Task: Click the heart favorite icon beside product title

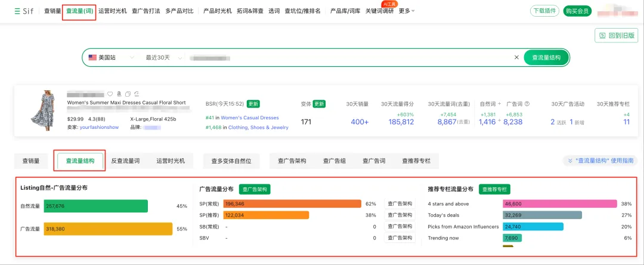Action: click(110, 94)
